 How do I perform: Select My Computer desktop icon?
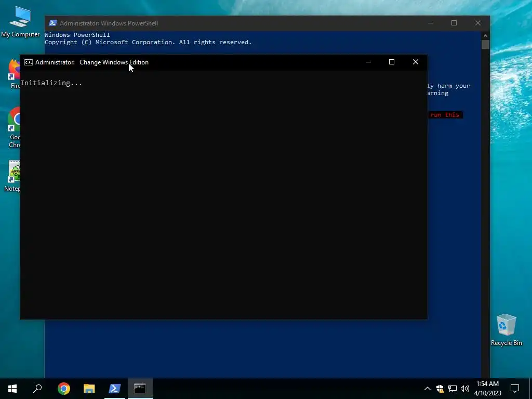(x=20, y=22)
